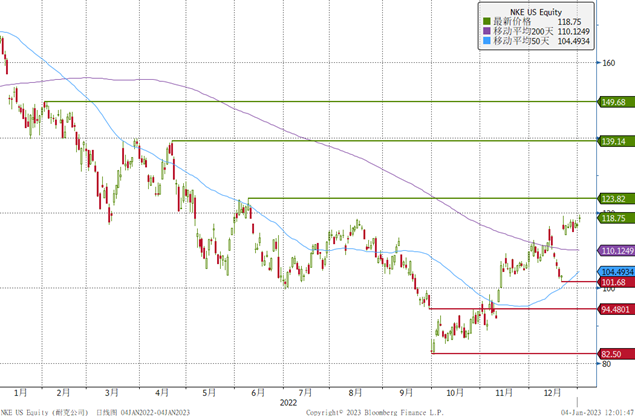Select the NKE US Equity legend title
635x417 pixels.
point(531,9)
